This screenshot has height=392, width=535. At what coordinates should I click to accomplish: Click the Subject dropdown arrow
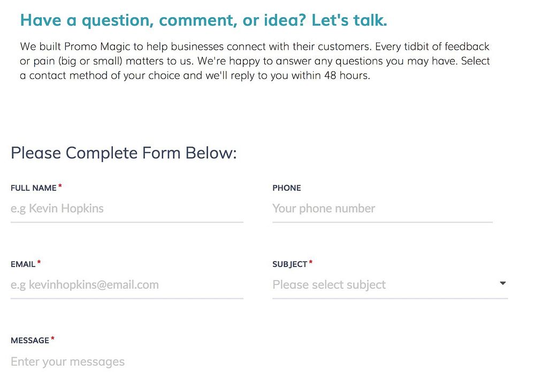tap(502, 283)
